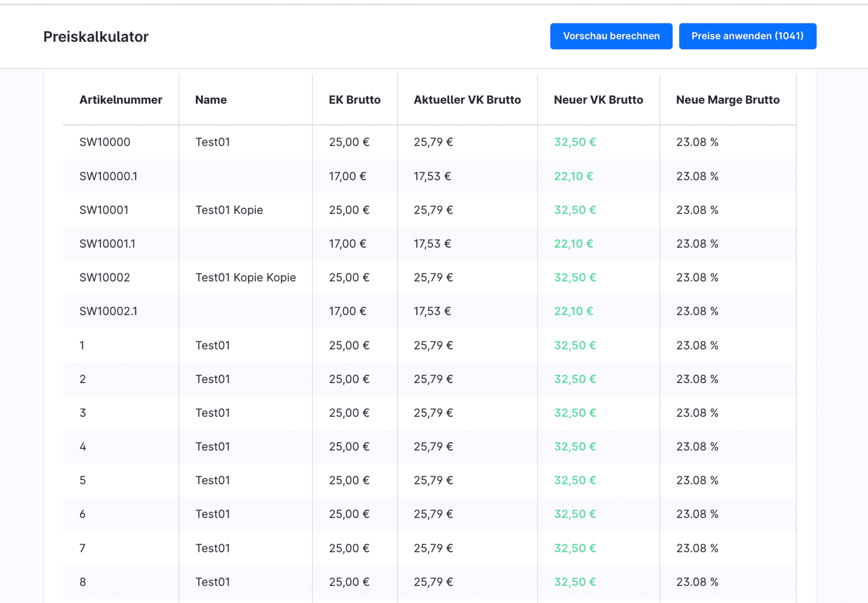Click new price 32,50 € for SW10002
The width and height of the screenshot is (868, 603).
(575, 278)
